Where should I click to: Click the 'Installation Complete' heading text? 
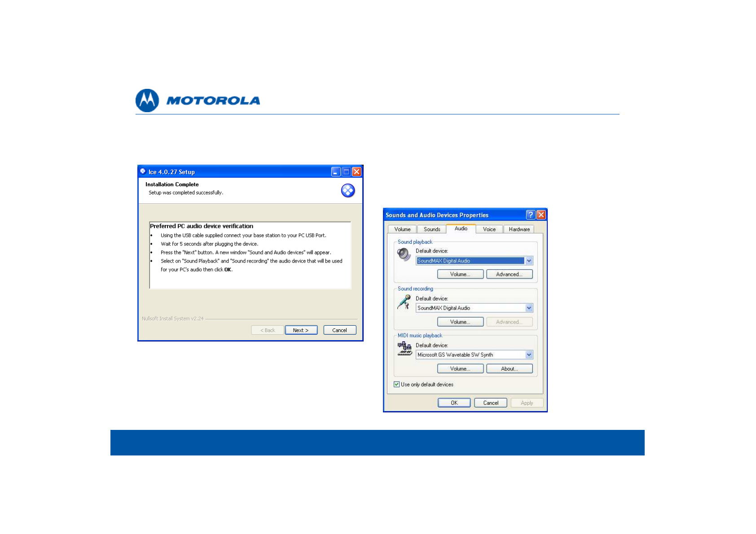tap(172, 184)
